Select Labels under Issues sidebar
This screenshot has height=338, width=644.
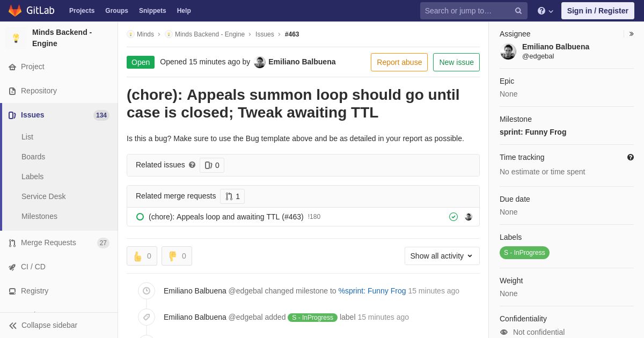point(33,177)
